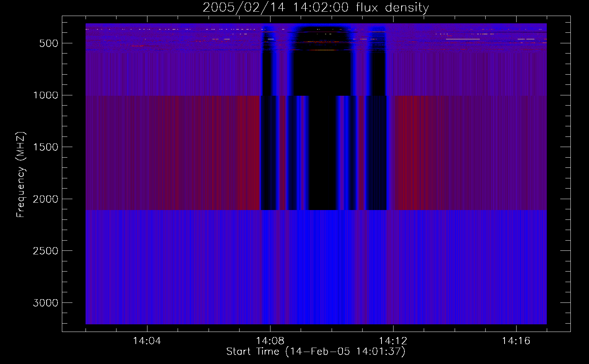This screenshot has height=364, width=589.
Task: Select the 2500 frequency tick label
Action: tap(46, 251)
